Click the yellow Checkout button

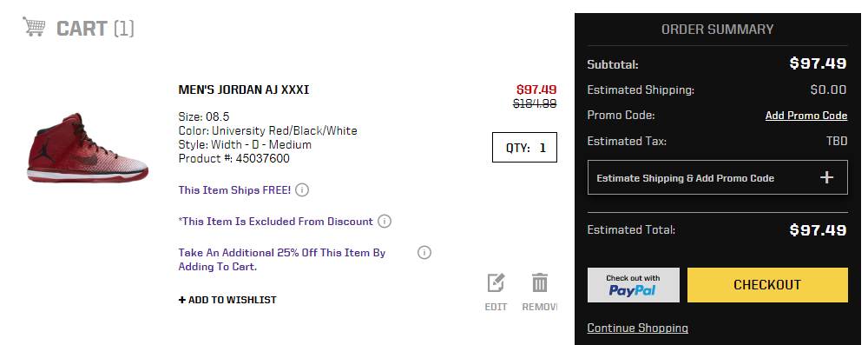pyautogui.click(x=767, y=285)
